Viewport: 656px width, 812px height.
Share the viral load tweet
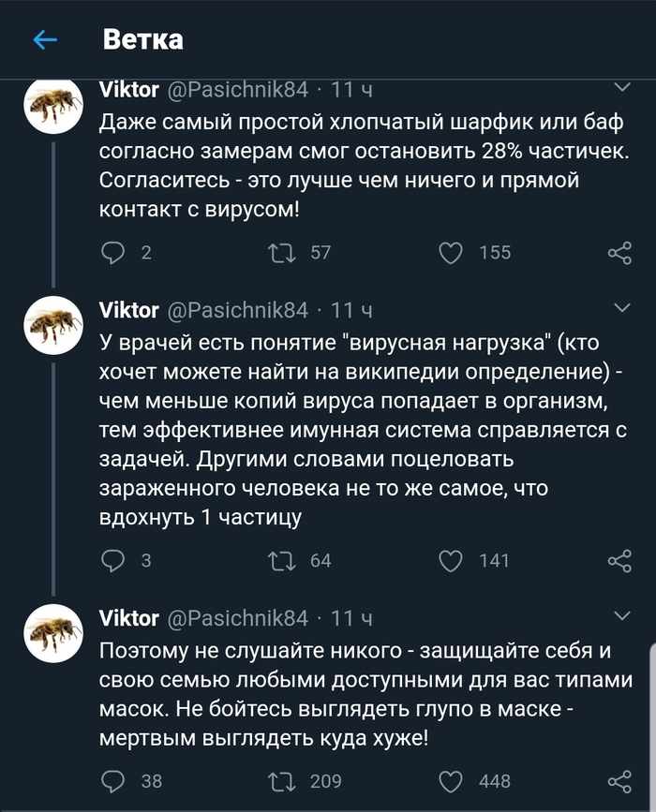coord(619,560)
